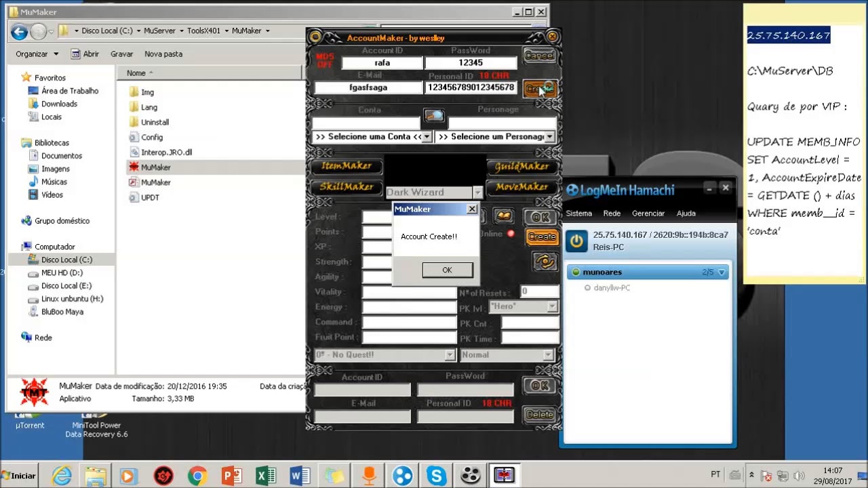Viewport: 868px width, 488px height.
Task: Open the ItemMaker tool
Action: [x=347, y=166]
